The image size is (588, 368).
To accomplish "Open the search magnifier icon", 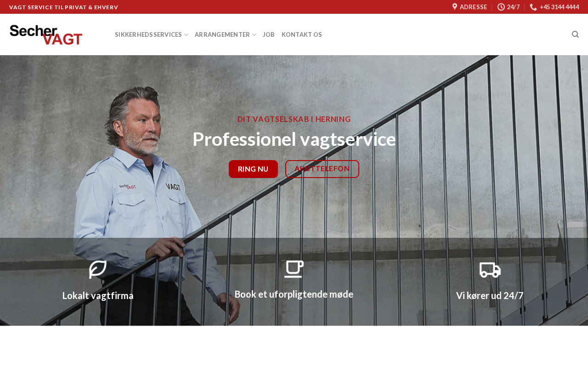I will [575, 34].
